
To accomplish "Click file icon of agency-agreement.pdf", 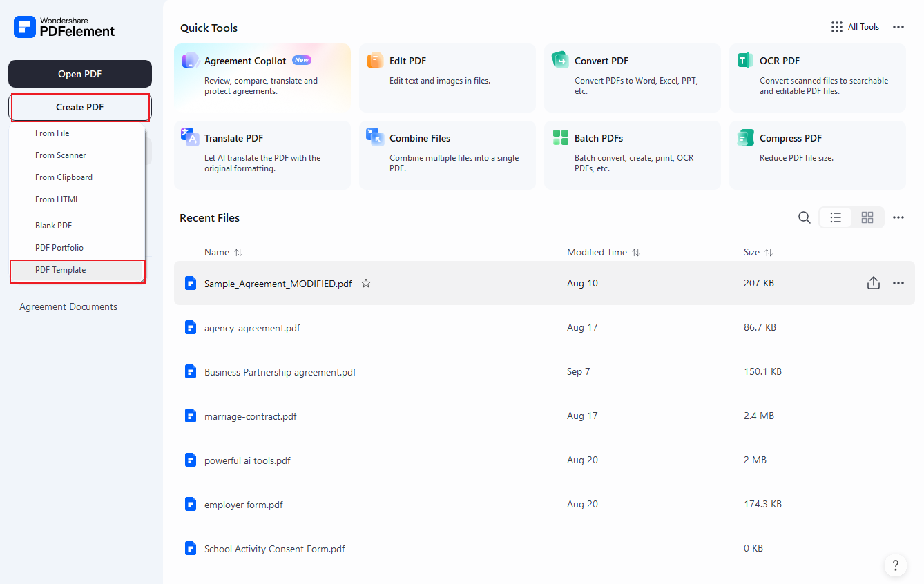I will point(191,327).
